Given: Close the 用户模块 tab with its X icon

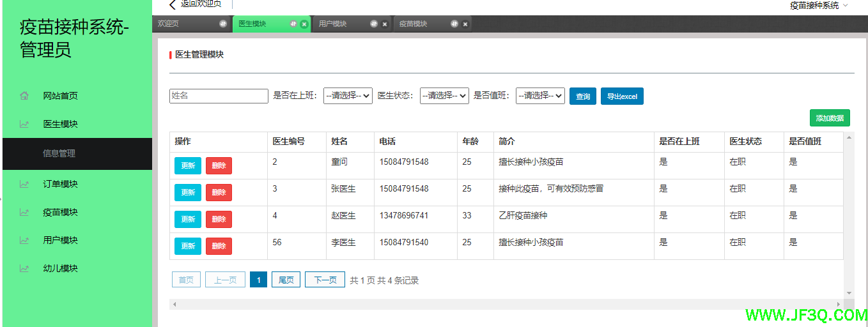Looking at the screenshot, I should coord(385,24).
